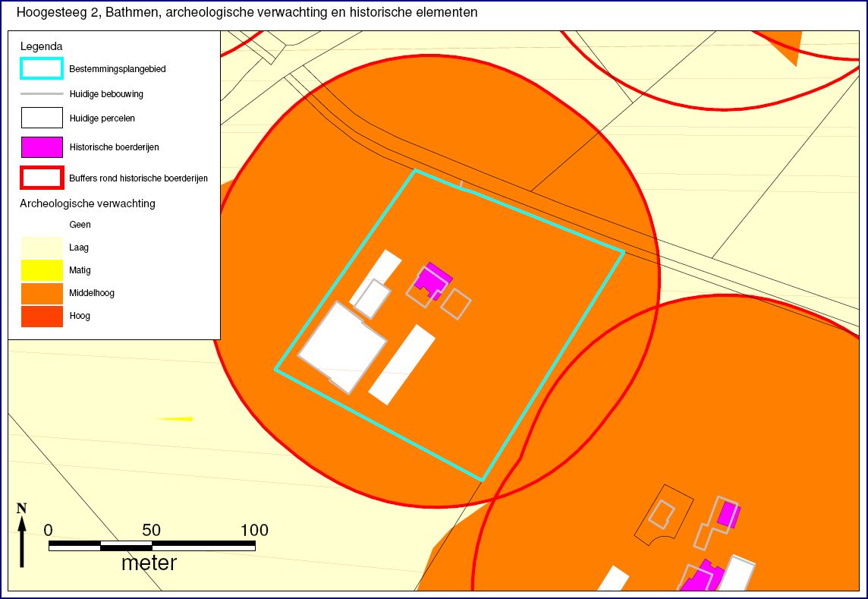Click the '100' scale bar value

[254, 530]
